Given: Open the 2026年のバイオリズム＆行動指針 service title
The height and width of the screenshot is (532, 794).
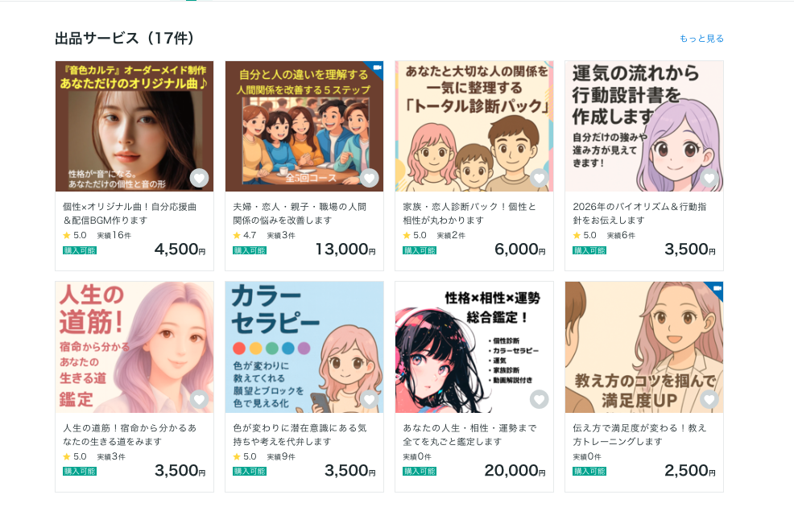Looking at the screenshot, I should 639,213.
